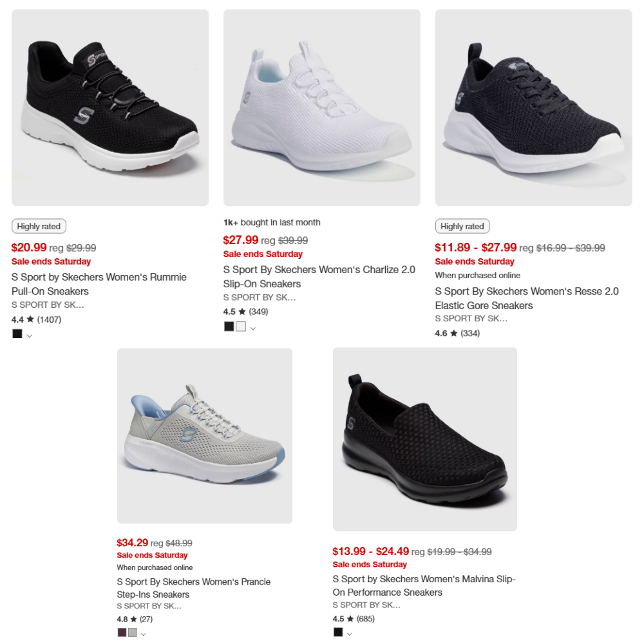The width and height of the screenshot is (644, 644).
Task: Expand more colors for Rummie Pull-On Sneakers
Action: [30, 336]
